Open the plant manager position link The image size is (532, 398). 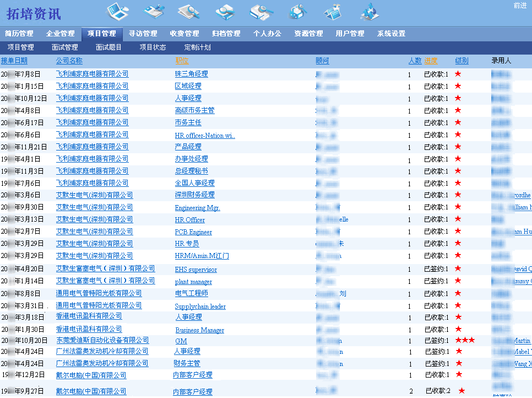(x=193, y=282)
